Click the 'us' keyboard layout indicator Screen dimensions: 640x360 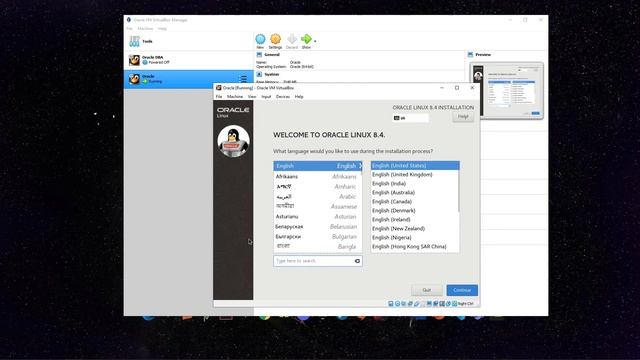411,118
